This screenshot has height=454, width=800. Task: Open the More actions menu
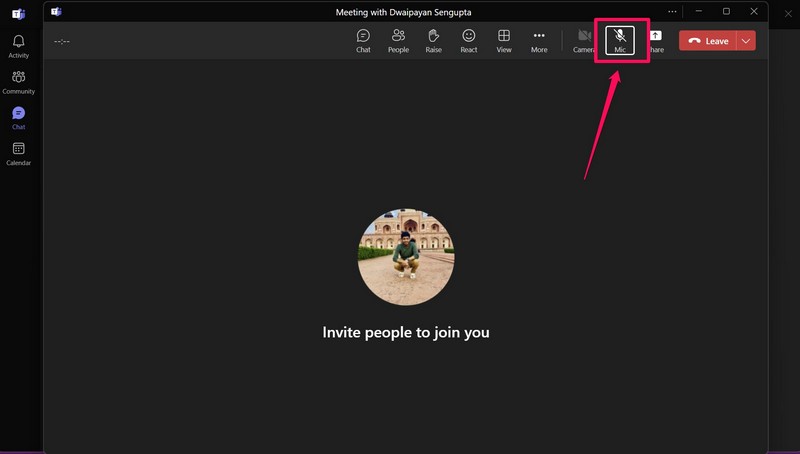coord(539,41)
